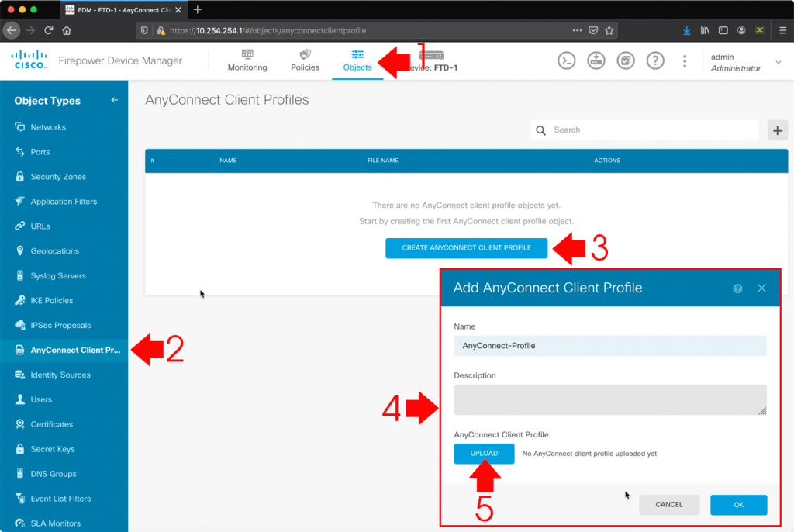The width and height of the screenshot is (794, 532).
Task: Go to browser home page
Action: [67, 30]
